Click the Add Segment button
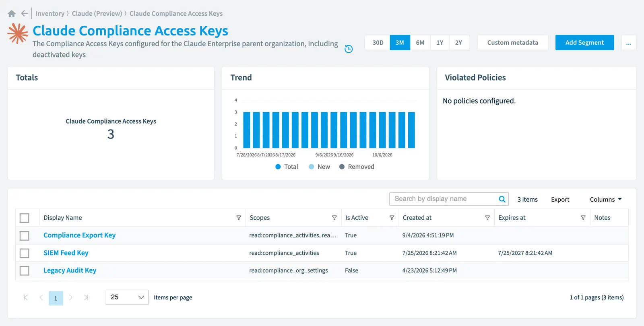The width and height of the screenshot is (644, 326). click(x=584, y=43)
